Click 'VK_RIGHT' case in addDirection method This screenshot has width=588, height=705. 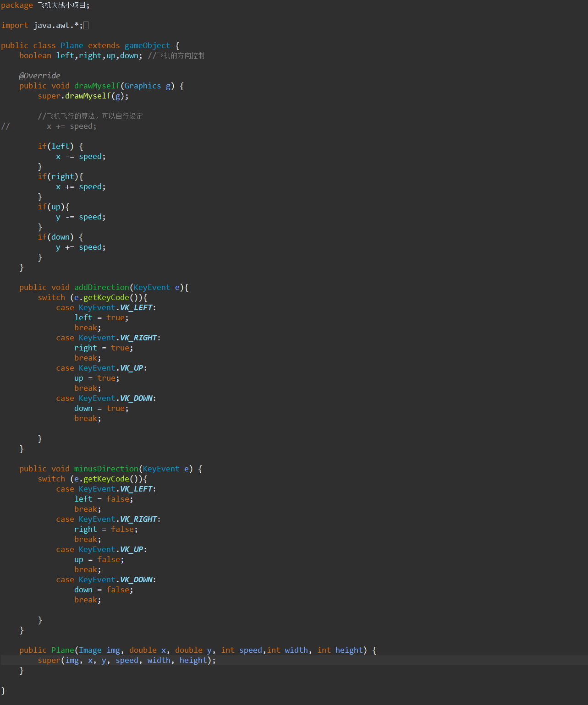(138, 338)
